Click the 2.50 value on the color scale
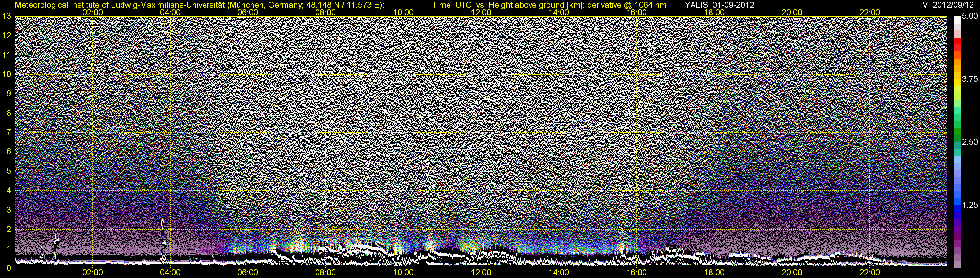The width and height of the screenshot is (980, 278). coord(970,142)
